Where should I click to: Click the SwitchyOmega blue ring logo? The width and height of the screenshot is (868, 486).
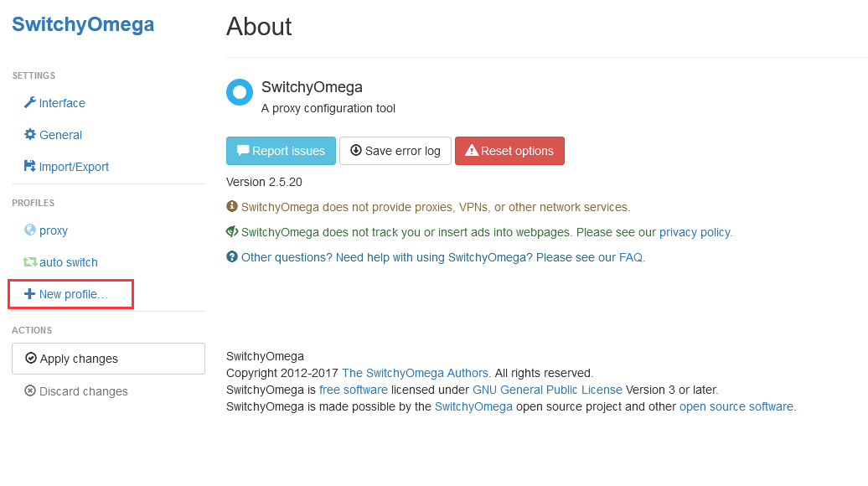click(x=240, y=92)
